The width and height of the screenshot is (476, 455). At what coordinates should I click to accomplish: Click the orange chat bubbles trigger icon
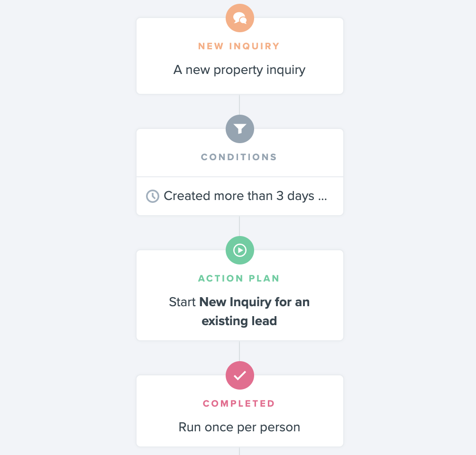click(240, 18)
